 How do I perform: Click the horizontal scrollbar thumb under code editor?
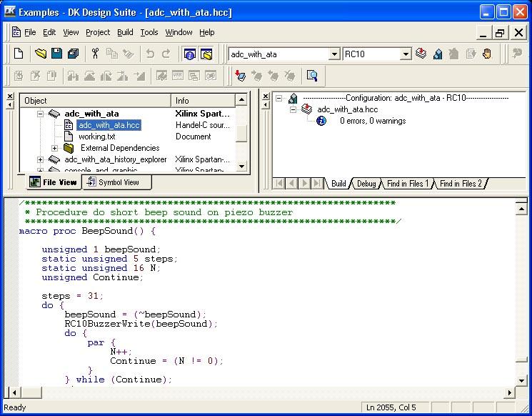click(x=31, y=392)
